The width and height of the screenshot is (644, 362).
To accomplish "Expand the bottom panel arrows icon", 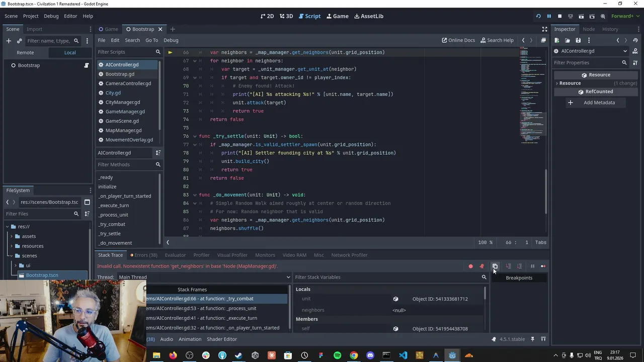I will point(543,339).
